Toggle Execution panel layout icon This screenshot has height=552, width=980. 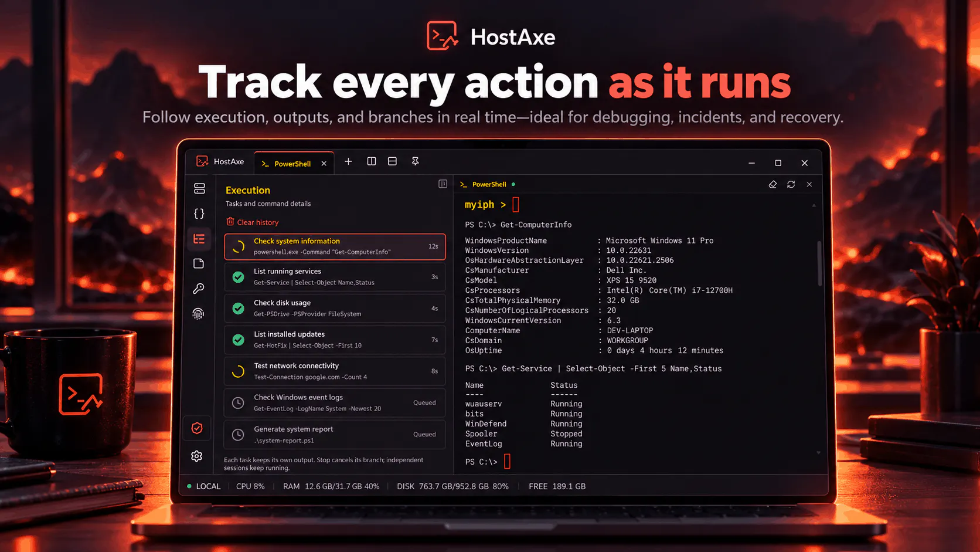pos(443,184)
